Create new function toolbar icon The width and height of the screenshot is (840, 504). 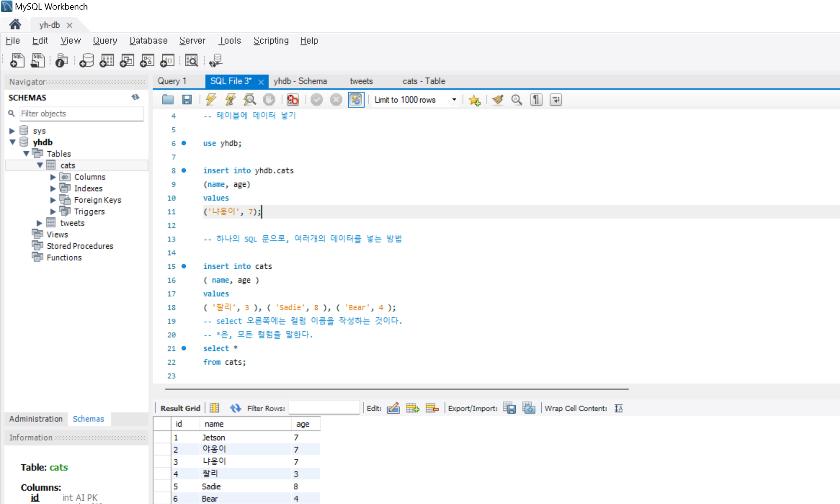click(x=167, y=60)
